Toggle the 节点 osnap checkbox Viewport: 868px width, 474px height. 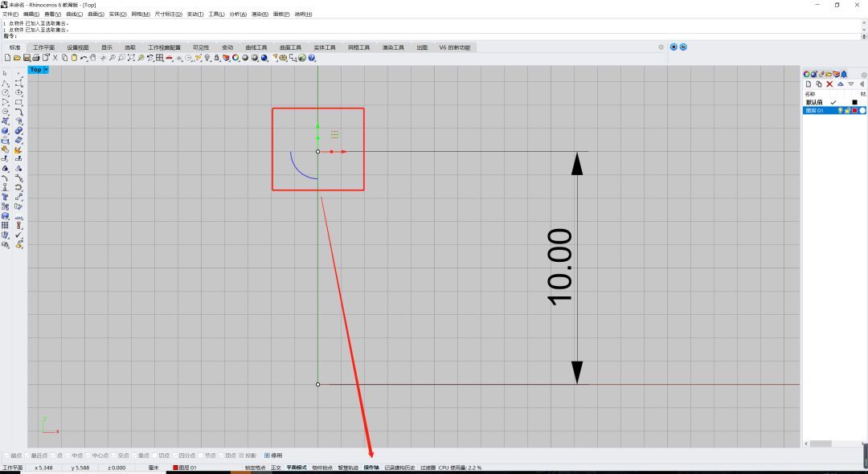[200, 456]
